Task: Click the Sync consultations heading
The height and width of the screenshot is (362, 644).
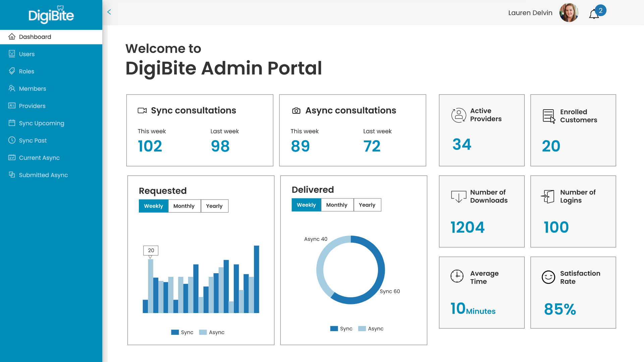Action: pos(194,111)
